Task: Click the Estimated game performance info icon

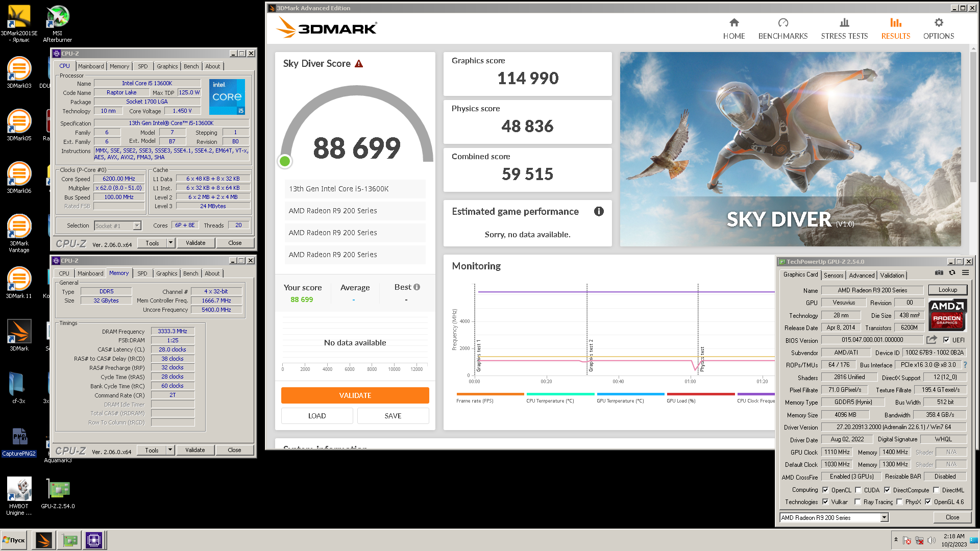Action: pos(599,211)
